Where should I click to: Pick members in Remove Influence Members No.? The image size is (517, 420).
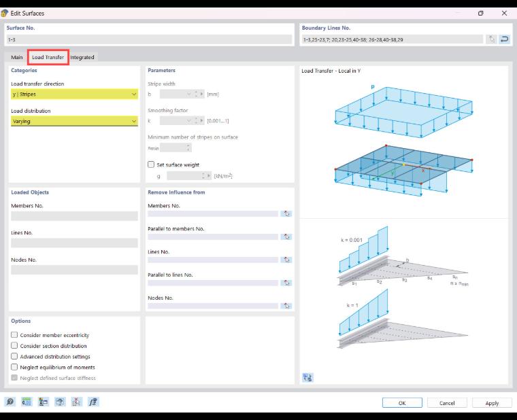[x=286, y=214]
